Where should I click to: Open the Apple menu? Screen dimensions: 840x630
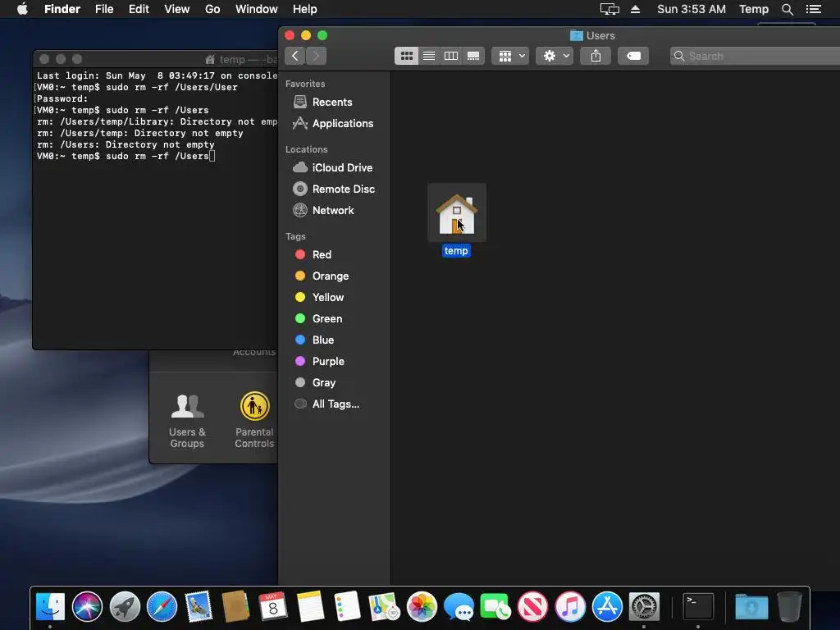(x=22, y=9)
